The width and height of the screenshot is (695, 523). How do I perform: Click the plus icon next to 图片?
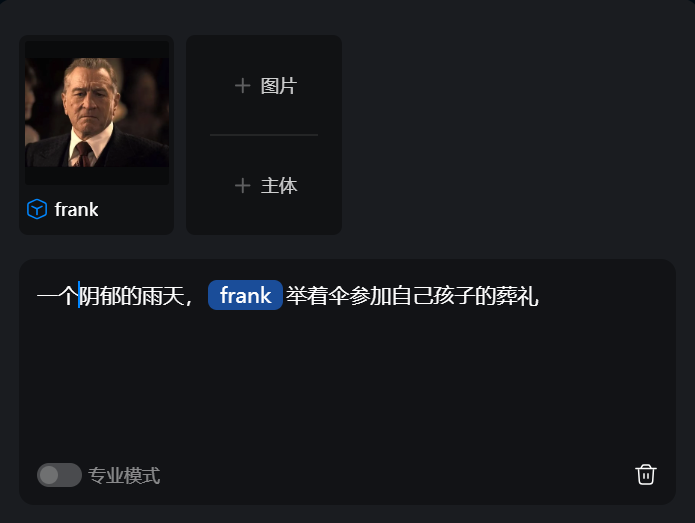242,86
